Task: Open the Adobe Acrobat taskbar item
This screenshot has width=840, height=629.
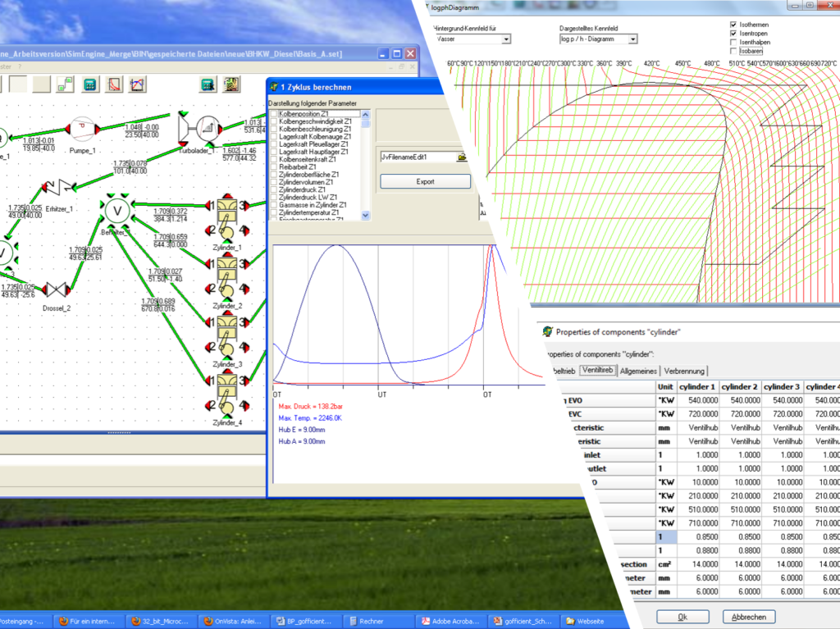Action: coord(451,622)
